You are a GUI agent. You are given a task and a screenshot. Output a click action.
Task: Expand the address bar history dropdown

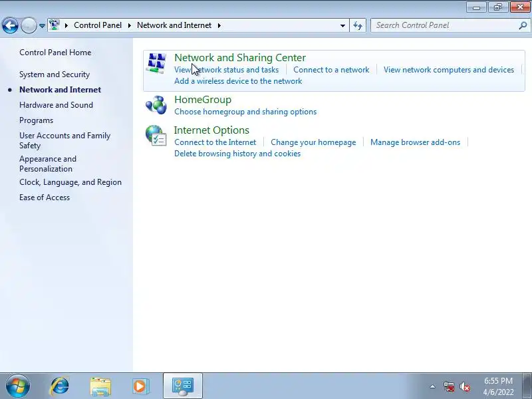pos(342,25)
